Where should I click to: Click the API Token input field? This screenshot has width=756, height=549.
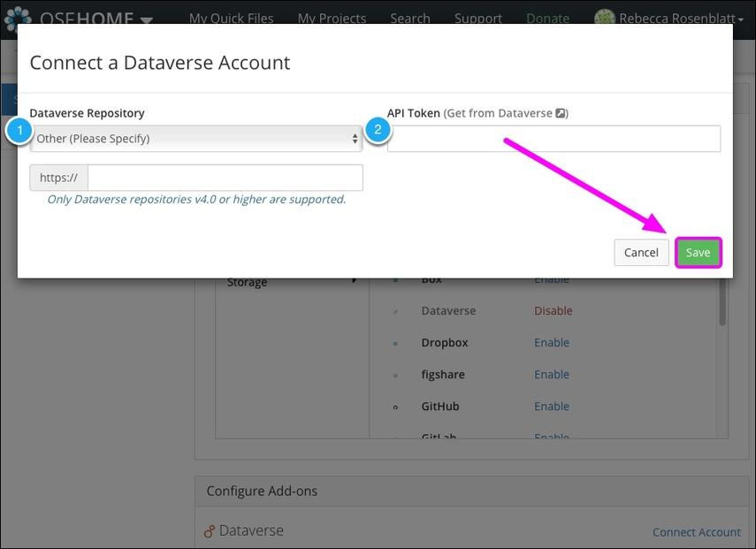click(554, 139)
